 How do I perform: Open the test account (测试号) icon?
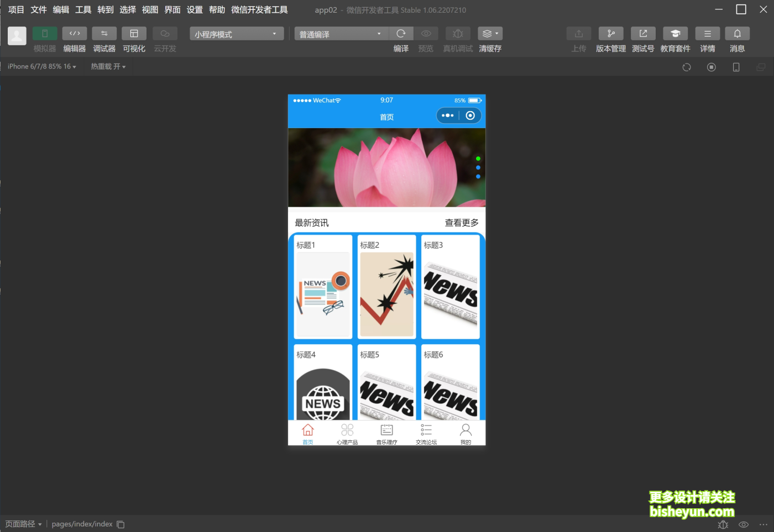pyautogui.click(x=643, y=34)
